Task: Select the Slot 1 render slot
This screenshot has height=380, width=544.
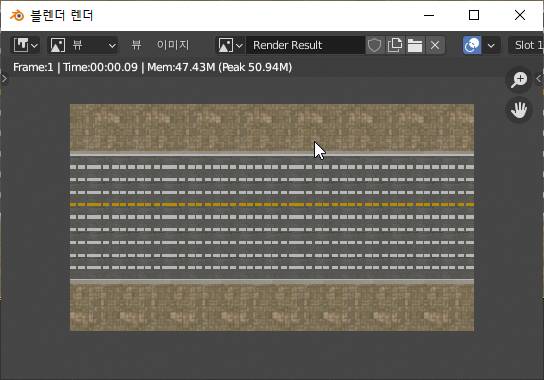Action: 526,45
